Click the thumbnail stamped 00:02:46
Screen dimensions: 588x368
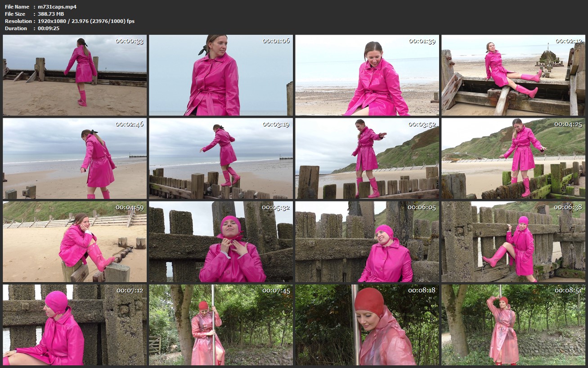[75, 158]
